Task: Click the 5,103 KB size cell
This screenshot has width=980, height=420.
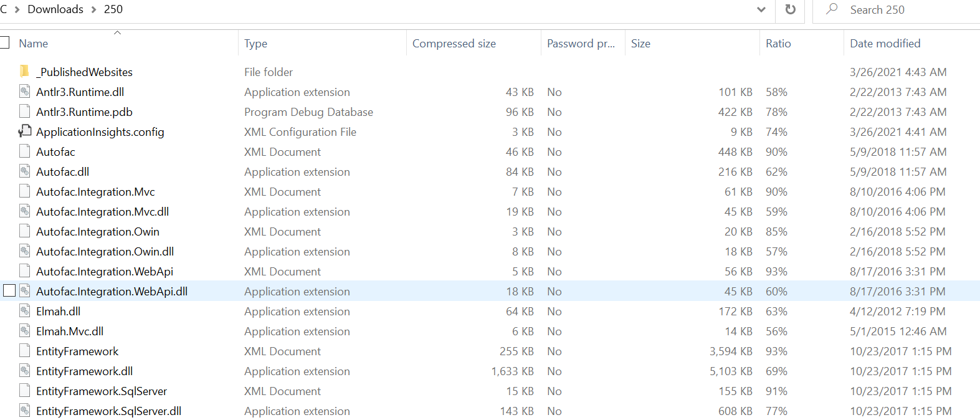Action: pos(731,371)
